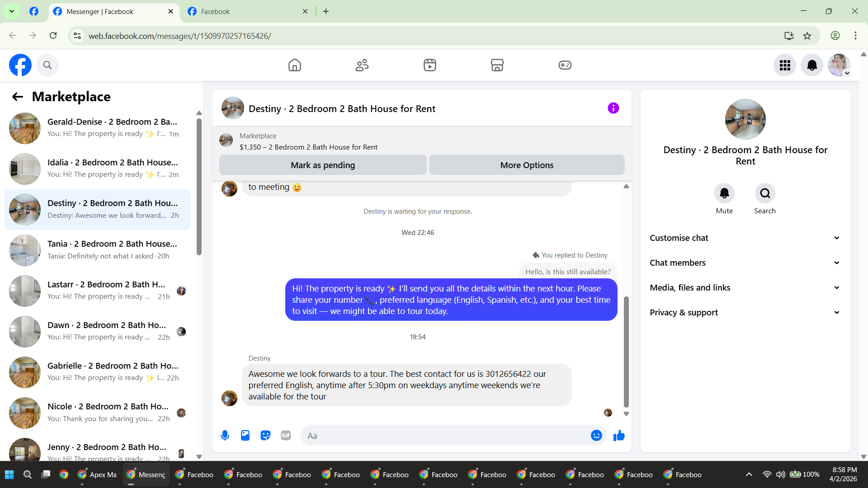Screen dimensions: 868x488
Task: Expand Customise chat section
Action: click(x=745, y=238)
